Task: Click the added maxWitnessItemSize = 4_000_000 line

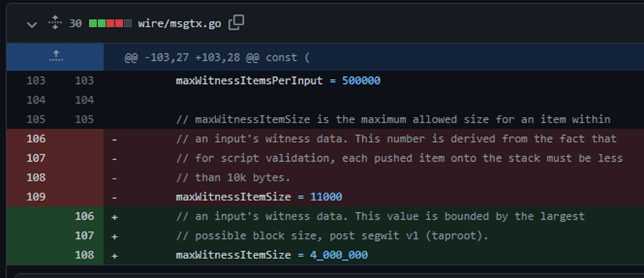Action: coord(272,255)
